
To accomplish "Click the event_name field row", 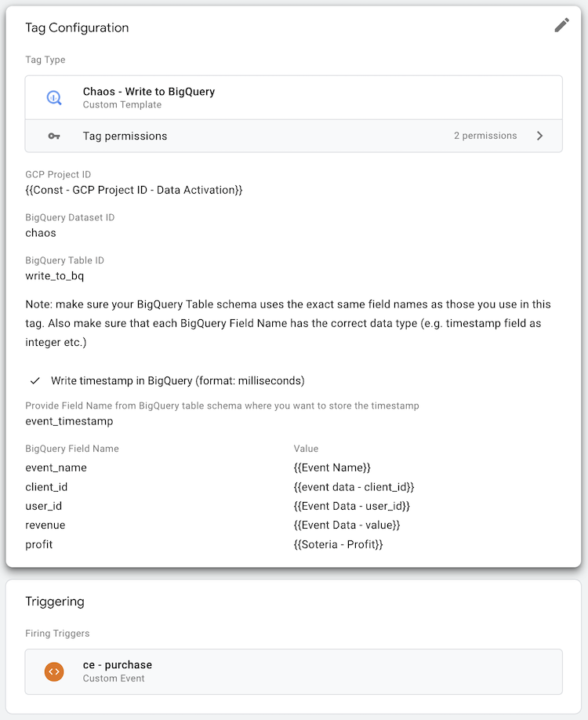I will coord(56,467).
